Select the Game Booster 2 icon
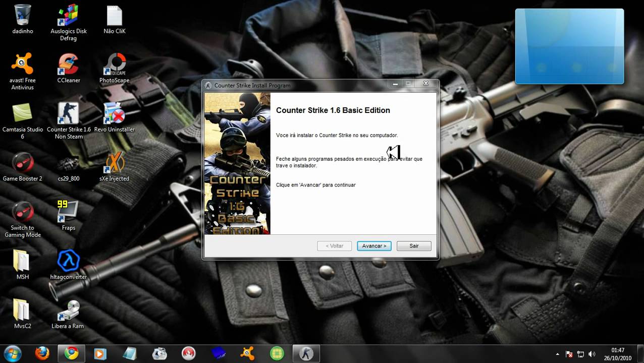This screenshot has height=363, width=644. (x=23, y=167)
